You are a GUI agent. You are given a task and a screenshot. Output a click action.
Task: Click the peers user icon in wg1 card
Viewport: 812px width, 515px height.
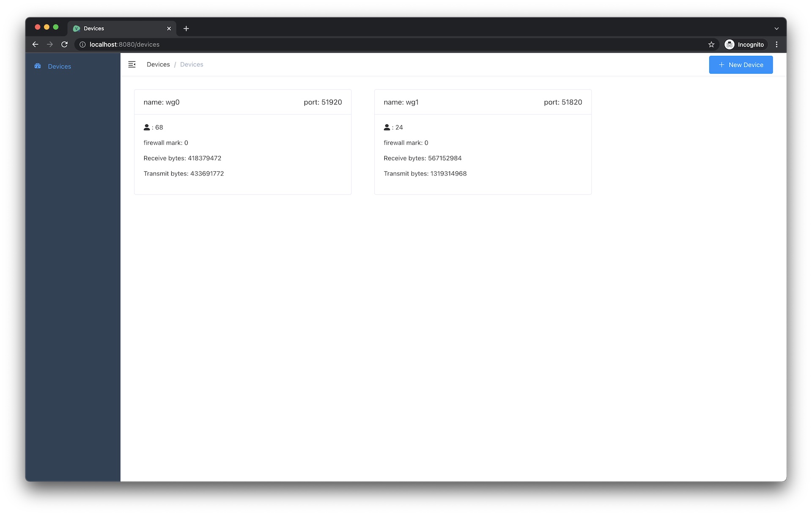coord(387,127)
